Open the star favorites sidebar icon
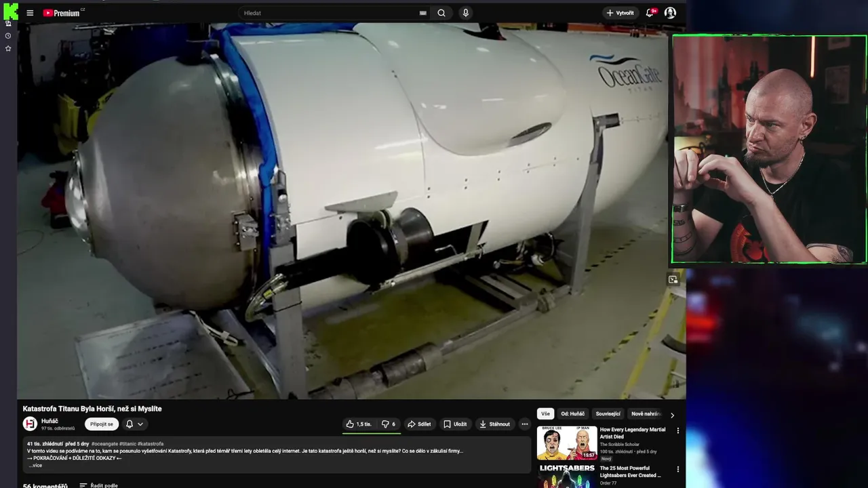The width and height of the screenshot is (868, 488). click(x=8, y=49)
